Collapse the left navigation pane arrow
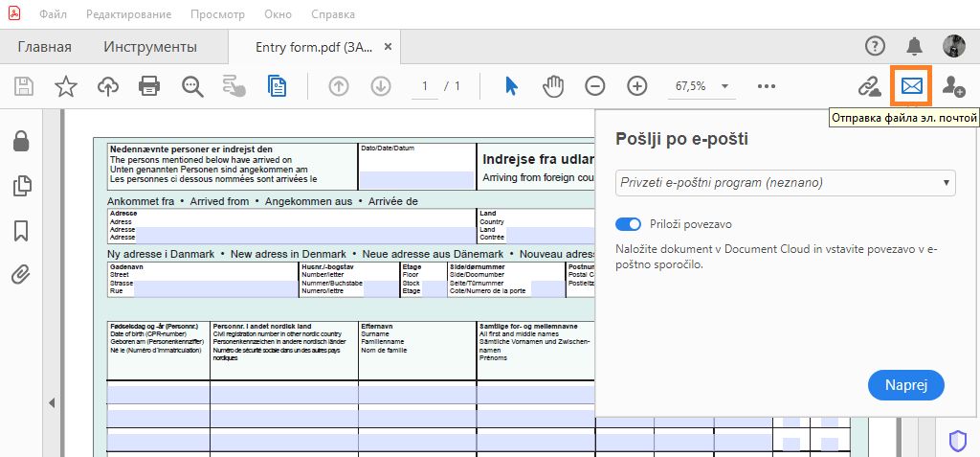980x457 pixels. pos(52,402)
